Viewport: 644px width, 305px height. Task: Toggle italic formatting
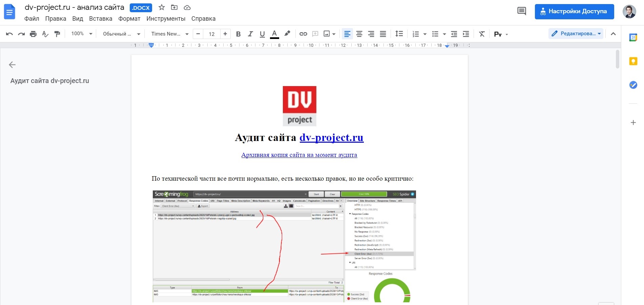(x=250, y=34)
